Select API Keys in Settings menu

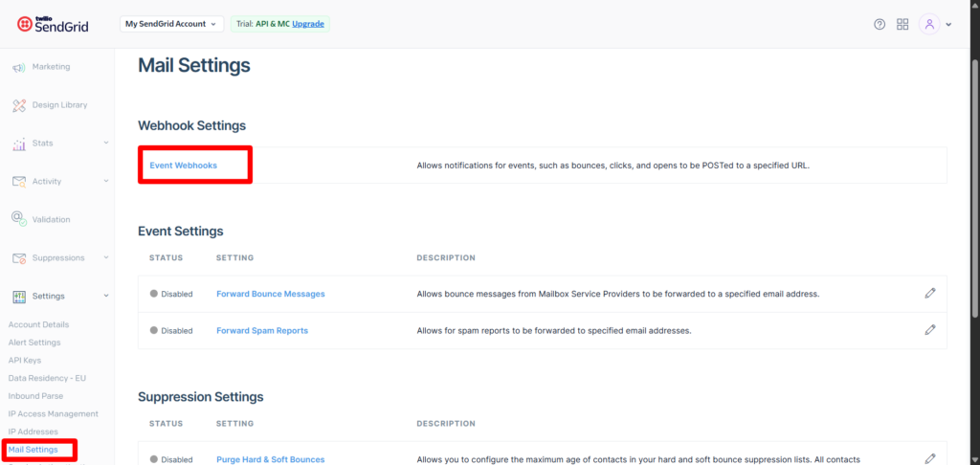pyautogui.click(x=25, y=360)
